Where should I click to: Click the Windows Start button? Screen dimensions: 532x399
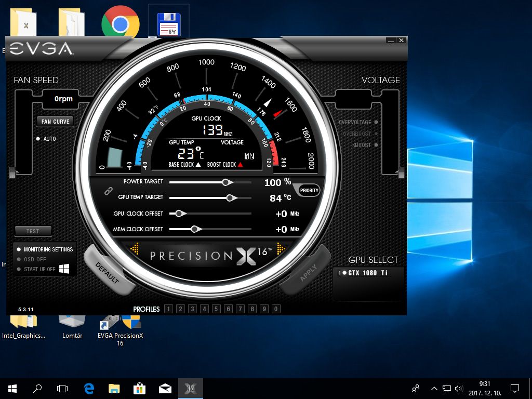point(12,389)
